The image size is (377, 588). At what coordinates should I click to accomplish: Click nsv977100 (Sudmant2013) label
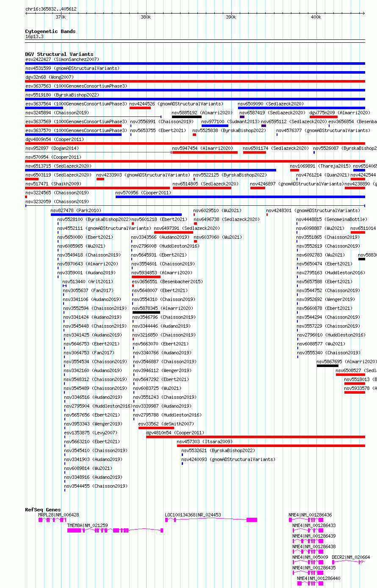(x=230, y=121)
